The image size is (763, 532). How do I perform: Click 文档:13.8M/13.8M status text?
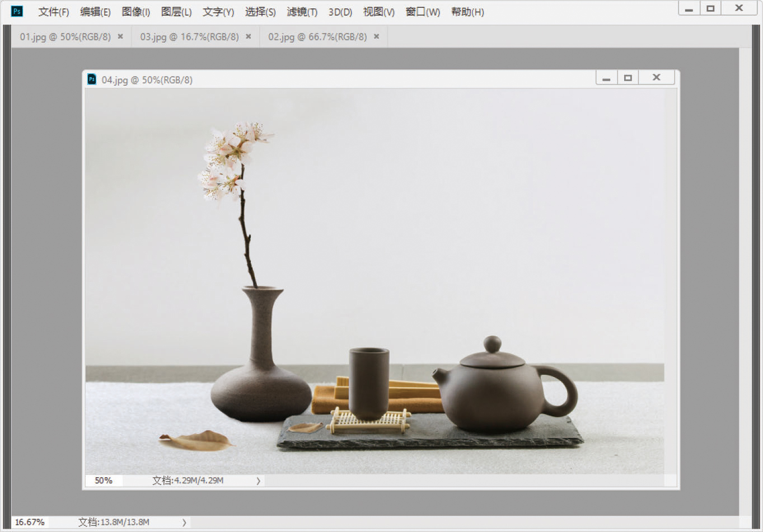114,522
